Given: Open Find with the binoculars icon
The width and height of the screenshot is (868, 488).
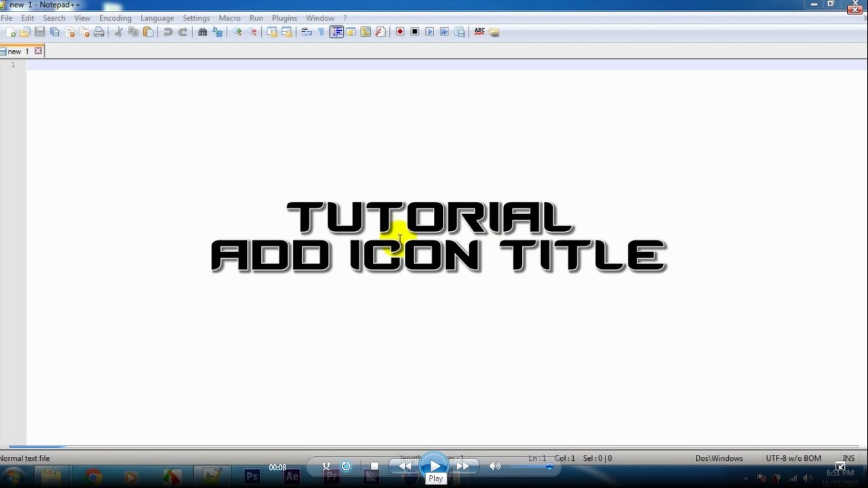Looking at the screenshot, I should point(202,32).
